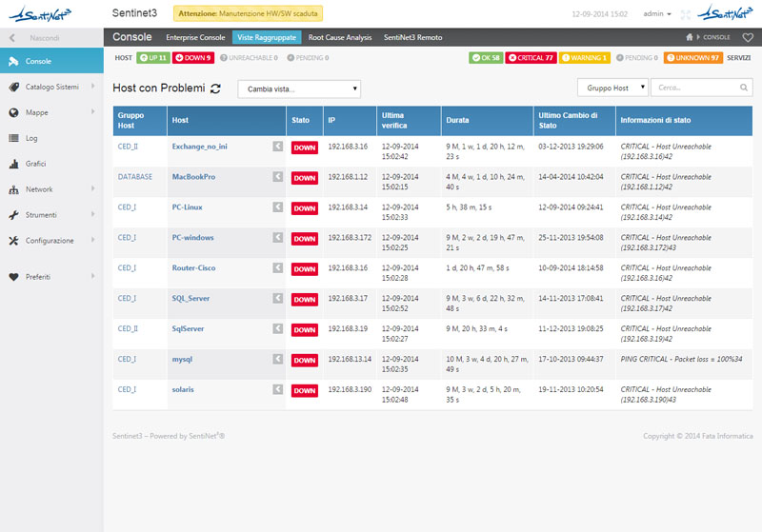Image resolution: width=762 pixels, height=532 pixels.
Task: Click the search magnifier icon in Cerca field
Action: 745,88
